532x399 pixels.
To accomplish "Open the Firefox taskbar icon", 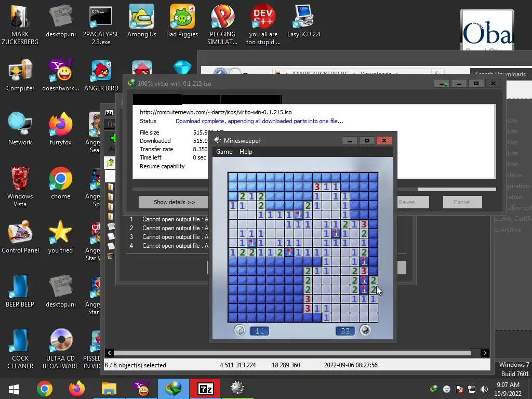I will pyautogui.click(x=77, y=389).
